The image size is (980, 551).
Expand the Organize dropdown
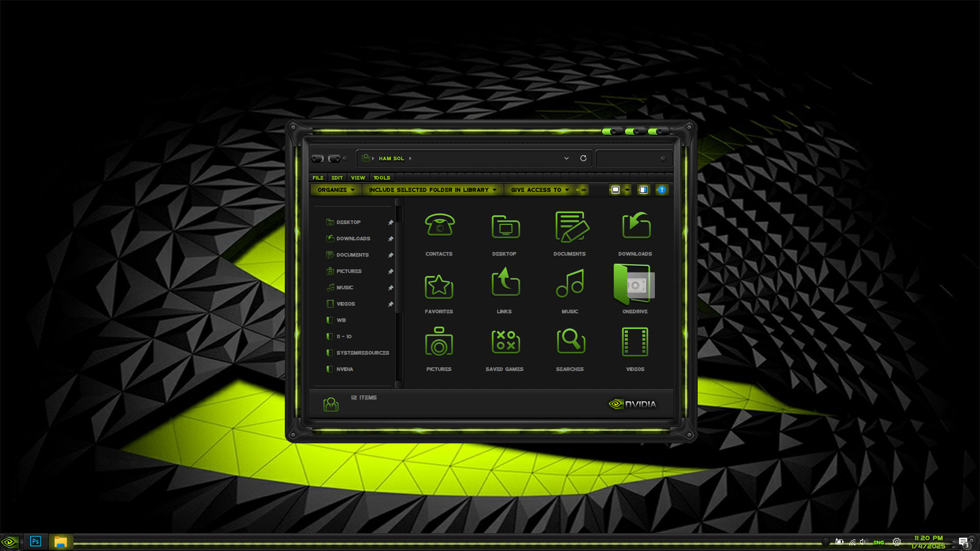[x=335, y=190]
